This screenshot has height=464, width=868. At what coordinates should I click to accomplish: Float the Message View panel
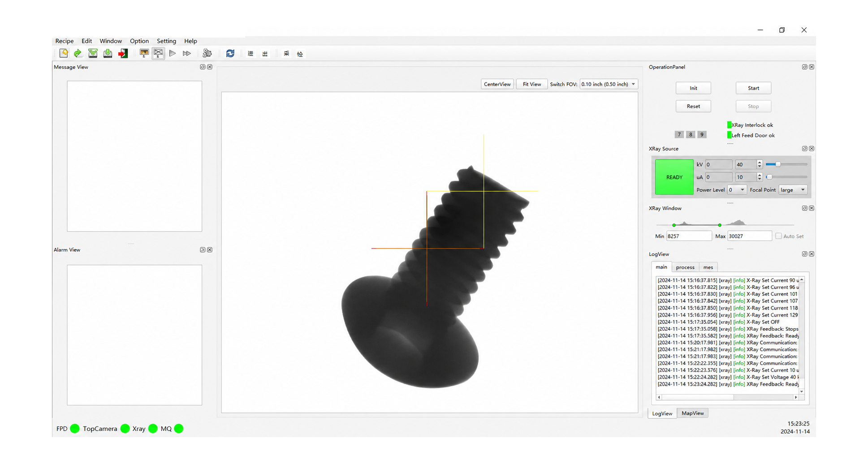(203, 67)
